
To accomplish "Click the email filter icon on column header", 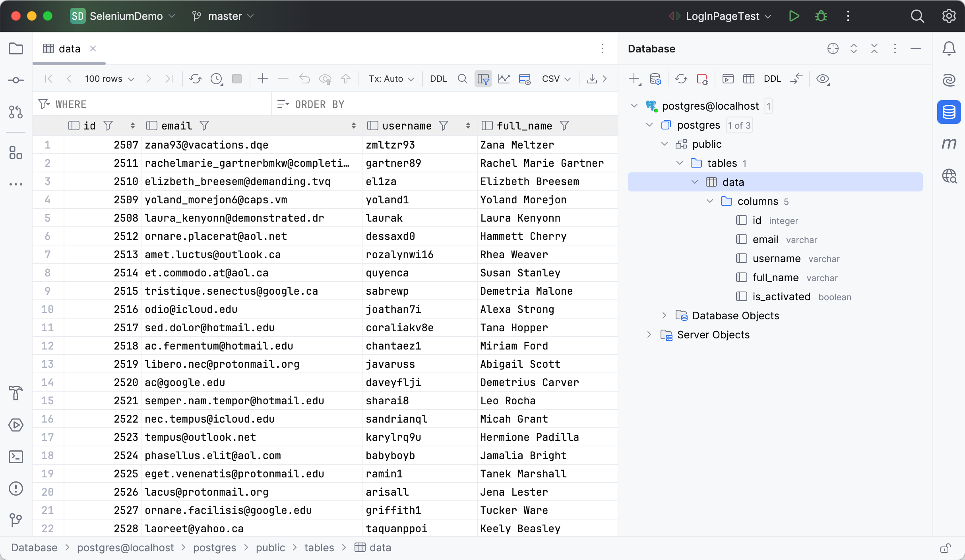I will [203, 126].
